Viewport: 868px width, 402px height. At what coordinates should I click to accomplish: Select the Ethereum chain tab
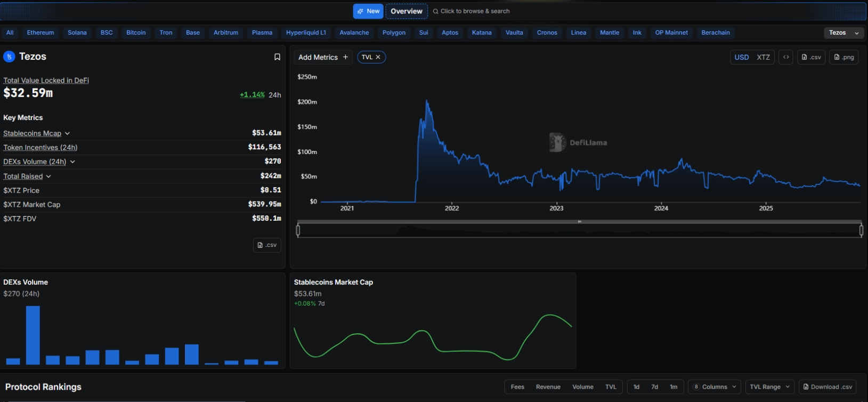tap(40, 33)
